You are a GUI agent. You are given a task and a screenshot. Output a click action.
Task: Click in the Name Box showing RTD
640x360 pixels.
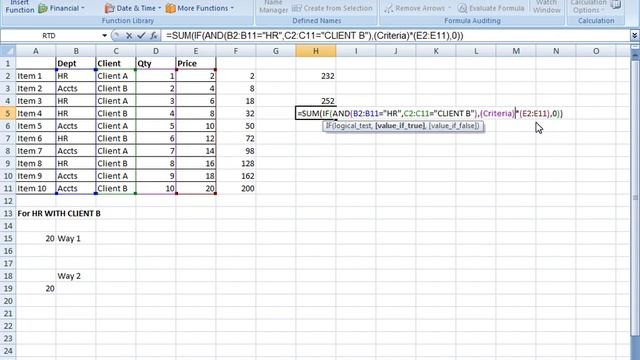[x=49, y=36]
